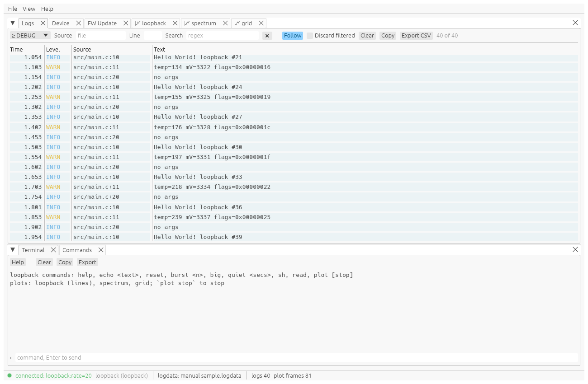Click the terminal Help button

pos(18,262)
